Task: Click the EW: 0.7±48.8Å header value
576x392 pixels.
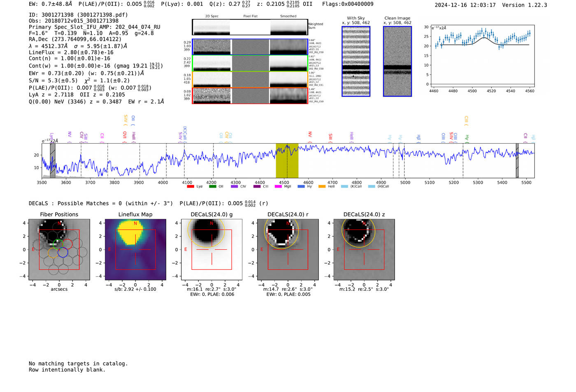Action: click(51, 4)
